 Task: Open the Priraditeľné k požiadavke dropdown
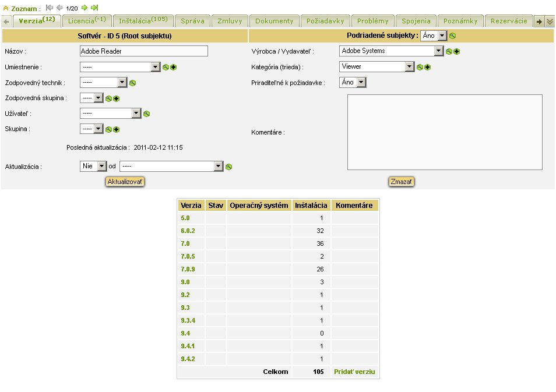[353, 82]
